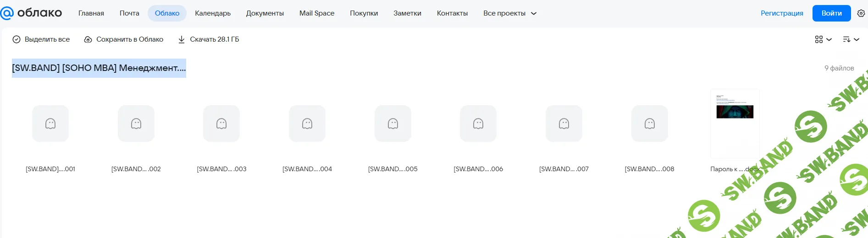Viewport: 868px width, 238px height.
Task: Open the grid view mode dropdown
Action: [x=823, y=39]
